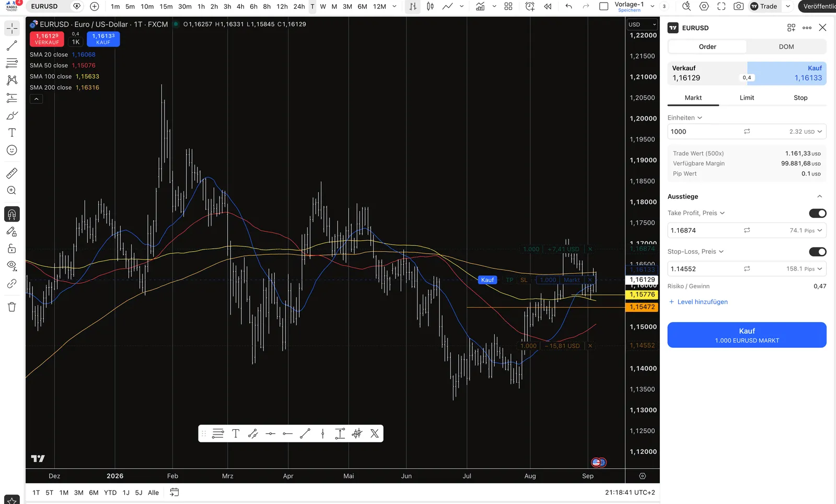
Task: Toggle lock all drawing tools
Action: tap(12, 249)
